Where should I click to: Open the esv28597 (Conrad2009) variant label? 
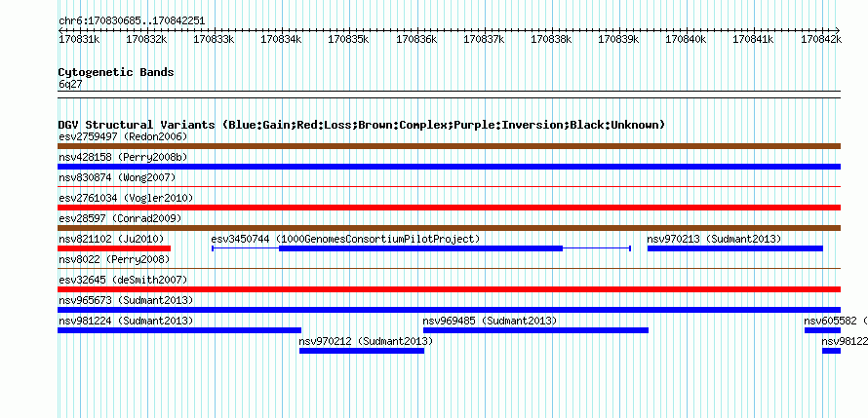click(120, 218)
